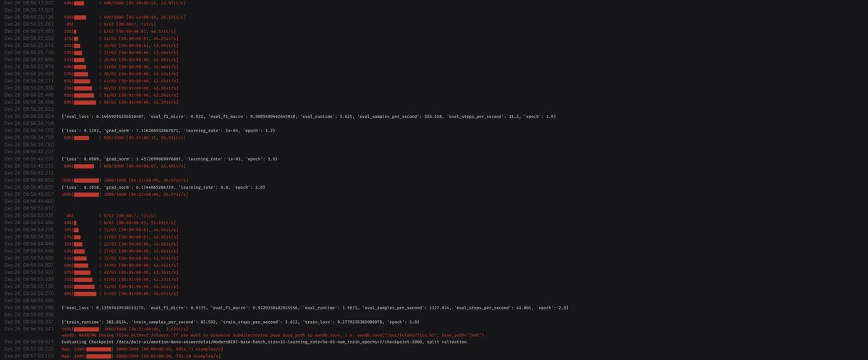868x360 pixels.
Task: Click the timestamp 08:56:59.521
Action: click(29, 341)
